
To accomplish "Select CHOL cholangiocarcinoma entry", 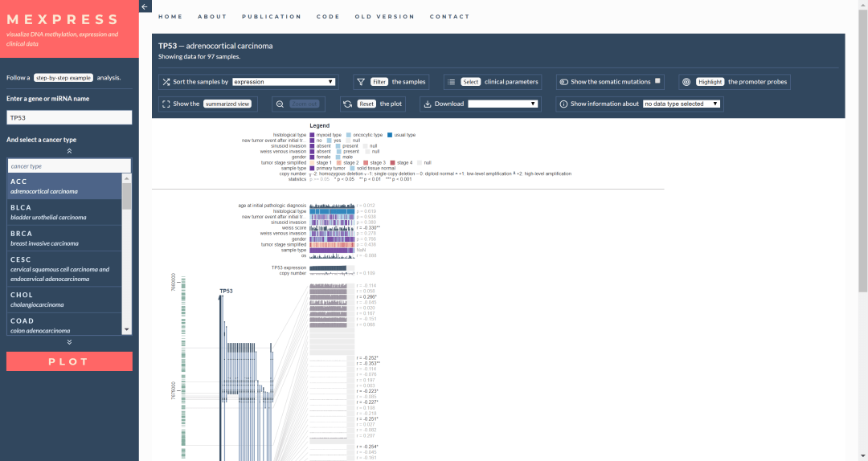I will pyautogui.click(x=64, y=300).
